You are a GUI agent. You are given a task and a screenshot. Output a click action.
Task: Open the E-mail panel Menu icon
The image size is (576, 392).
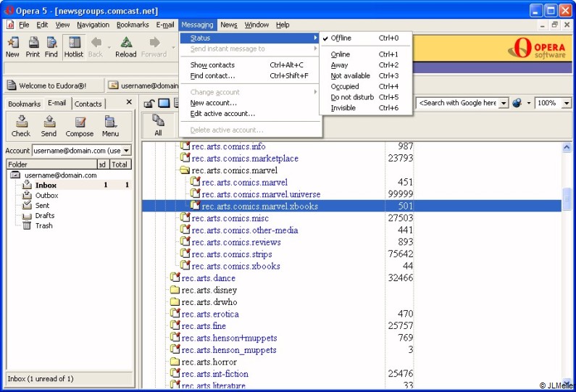(110, 126)
